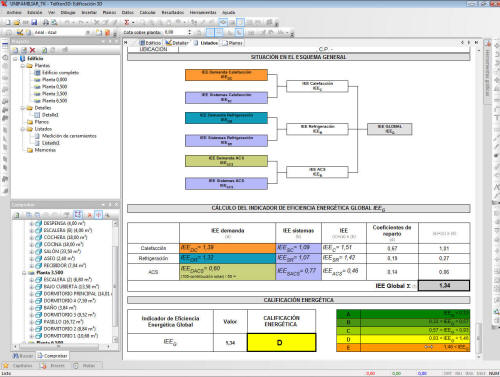
Task: Collapse the Detalles folder expander
Action: [23, 108]
